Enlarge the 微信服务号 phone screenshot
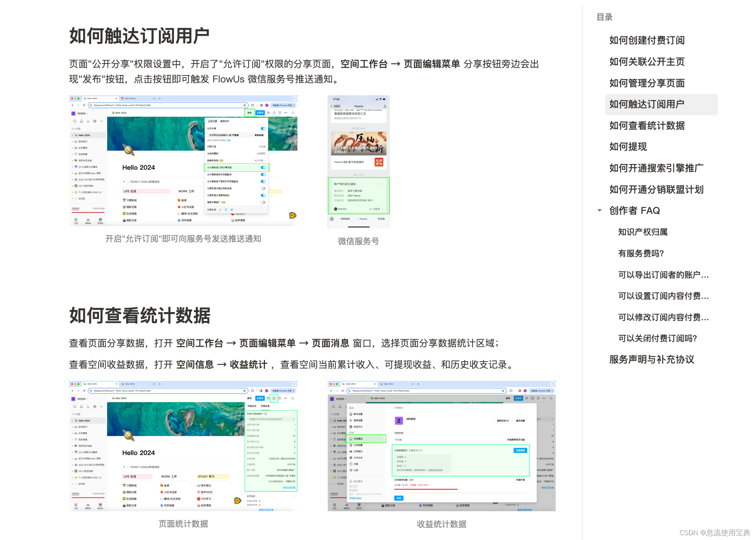 tap(358, 161)
